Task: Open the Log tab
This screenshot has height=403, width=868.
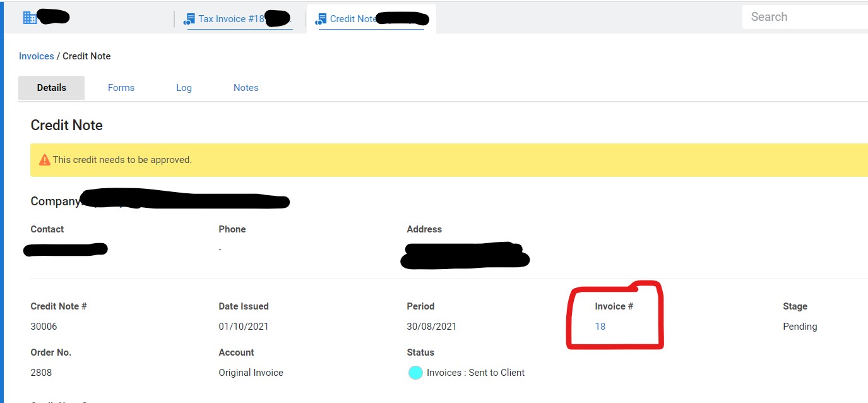Action: tap(184, 88)
